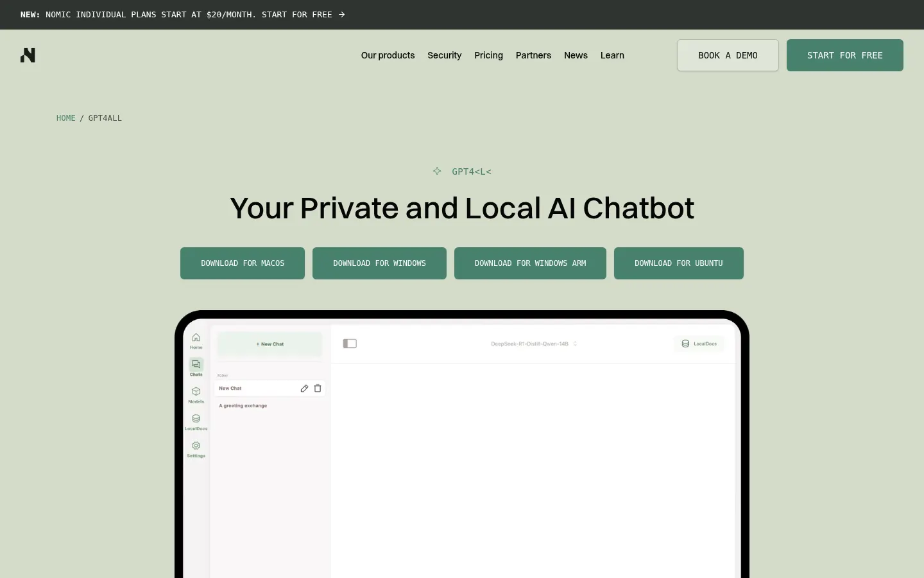The height and width of the screenshot is (578, 924).
Task: Click the GPT4ALL breadcrumb text
Action: pyautogui.click(x=105, y=118)
